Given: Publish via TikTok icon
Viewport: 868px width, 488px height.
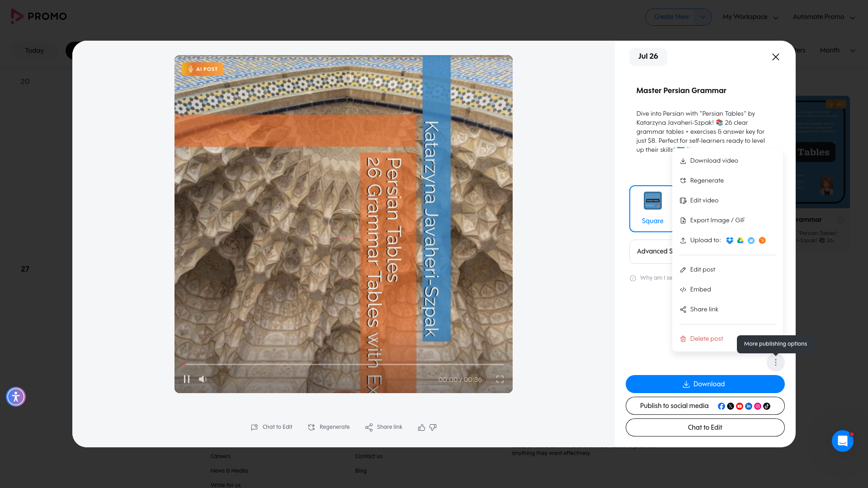Looking at the screenshot, I should 767,406.
